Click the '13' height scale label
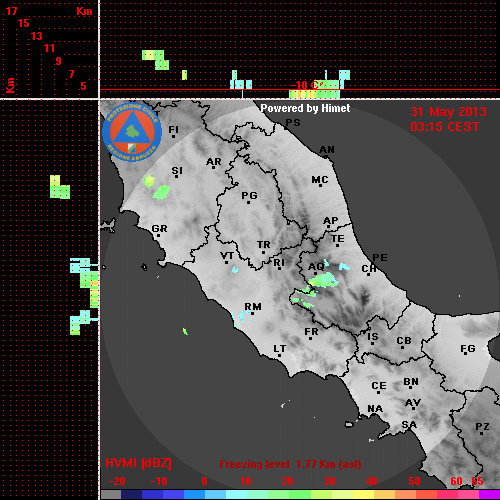 pos(36,36)
